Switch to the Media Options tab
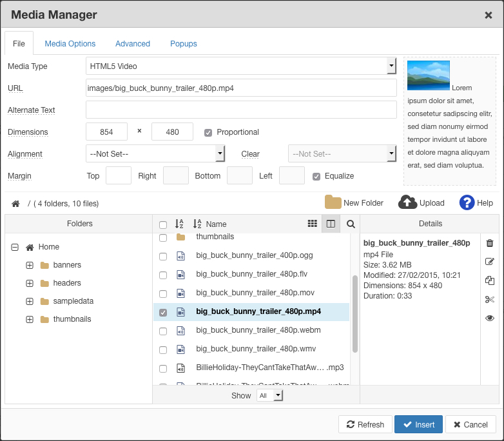The width and height of the screenshot is (504, 441). [70, 44]
